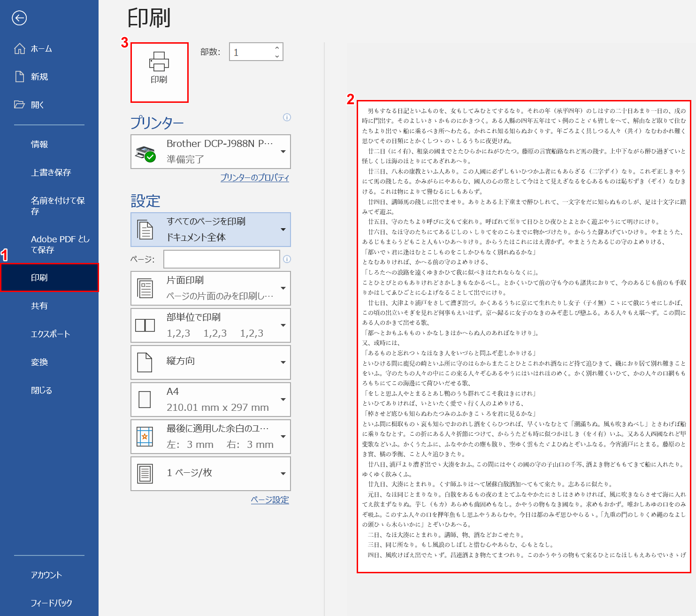
Task: Open the 縦方向 orientation dropdown
Action: [211, 362]
